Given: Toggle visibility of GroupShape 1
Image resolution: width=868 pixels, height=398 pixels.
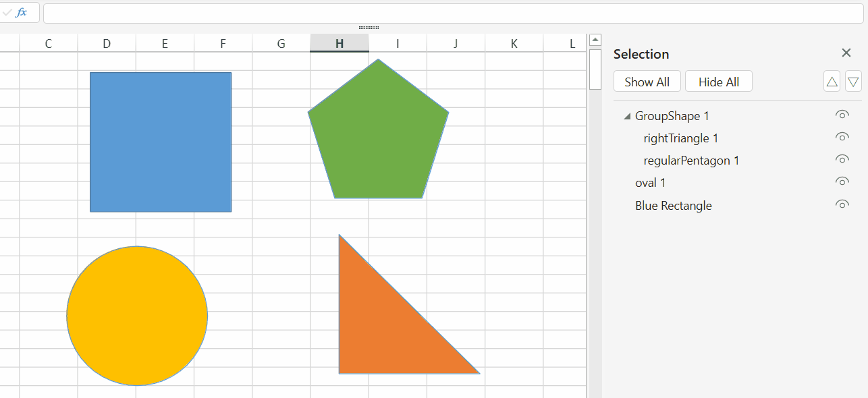Looking at the screenshot, I should (842, 115).
